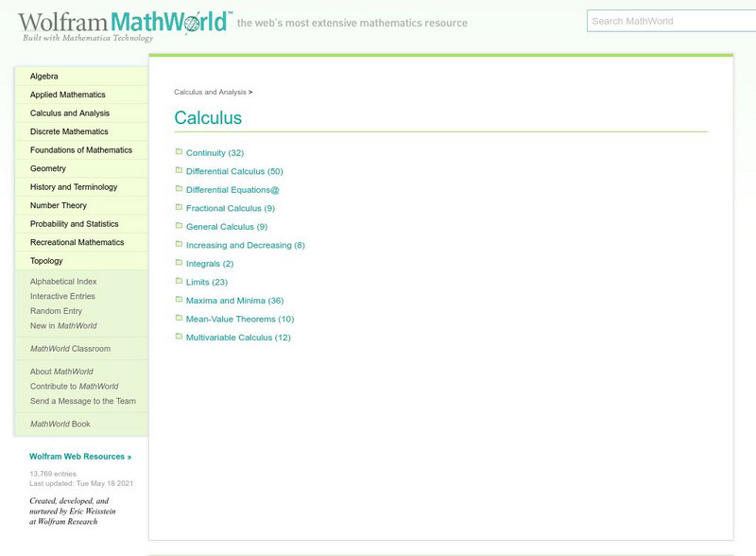Image resolution: width=756 pixels, height=556 pixels.
Task: Open Integrals (2) topic
Action: point(210,264)
